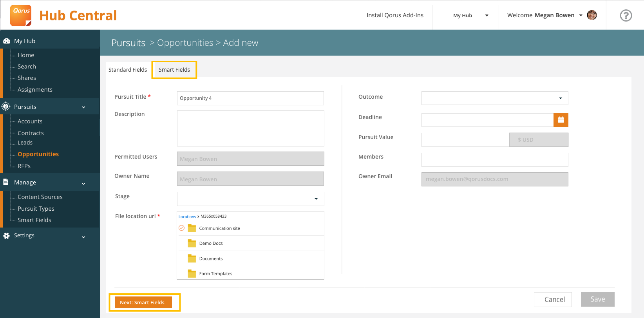The image size is (644, 318).
Task: Click the Next: Smart Fields button
Action: [143, 302]
